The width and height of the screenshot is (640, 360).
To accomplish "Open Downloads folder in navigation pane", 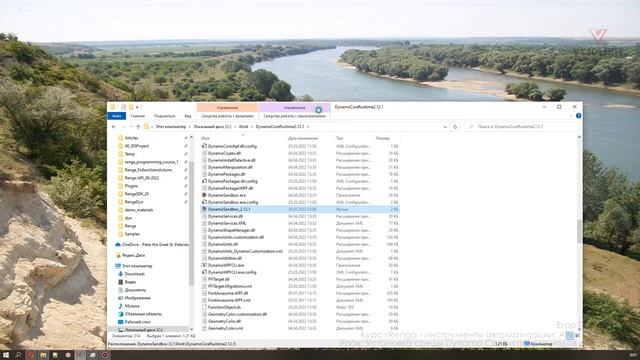I will coord(131,274).
